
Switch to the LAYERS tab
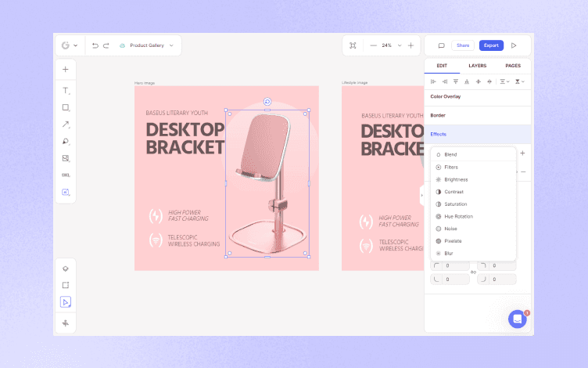[x=477, y=66]
